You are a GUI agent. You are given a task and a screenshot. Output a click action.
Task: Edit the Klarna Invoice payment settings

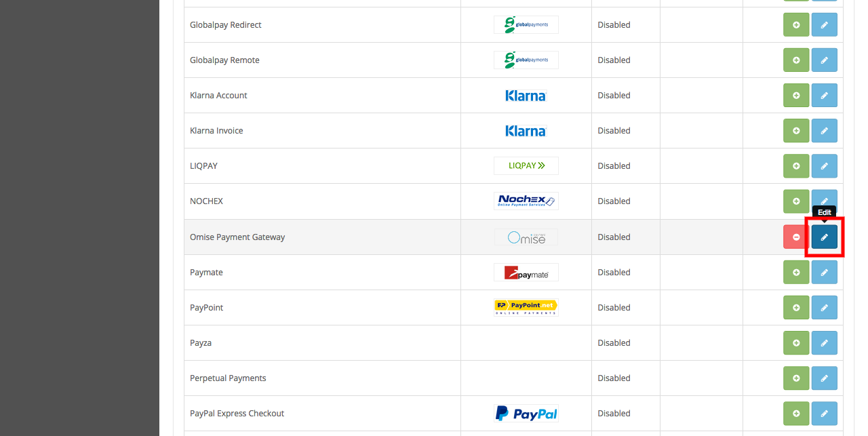tap(824, 131)
